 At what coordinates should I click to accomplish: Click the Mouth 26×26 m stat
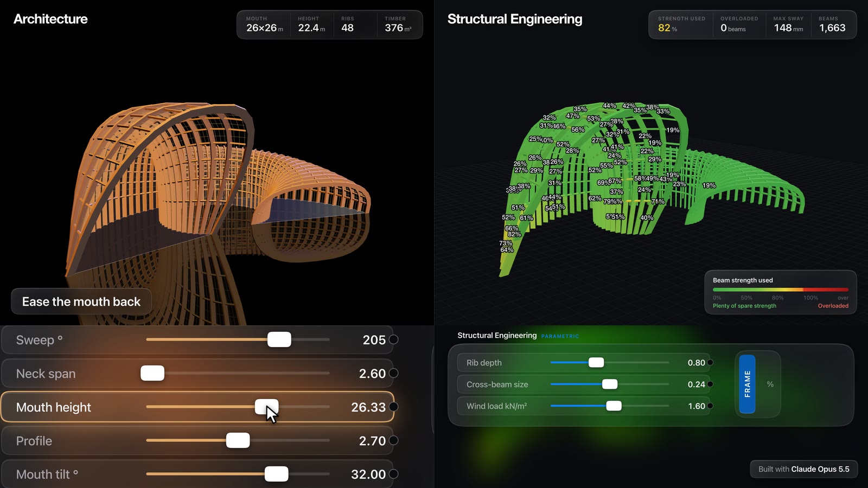pyautogui.click(x=265, y=24)
